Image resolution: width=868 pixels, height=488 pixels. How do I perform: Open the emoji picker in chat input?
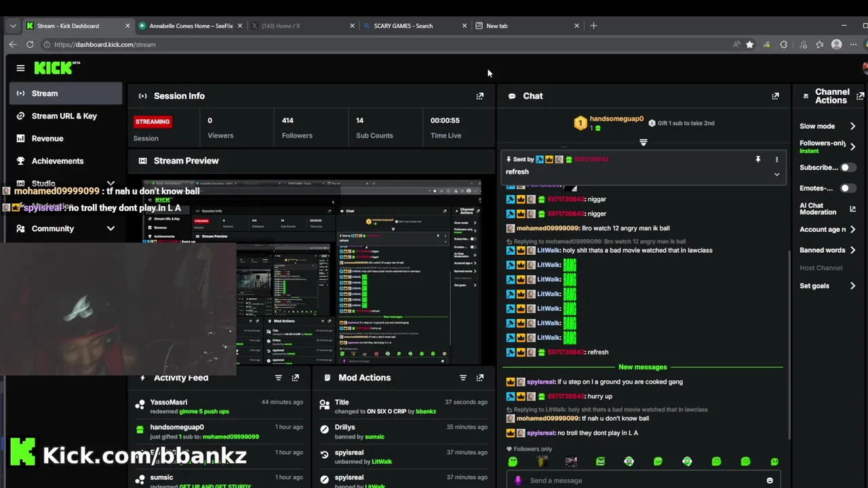(x=770, y=481)
